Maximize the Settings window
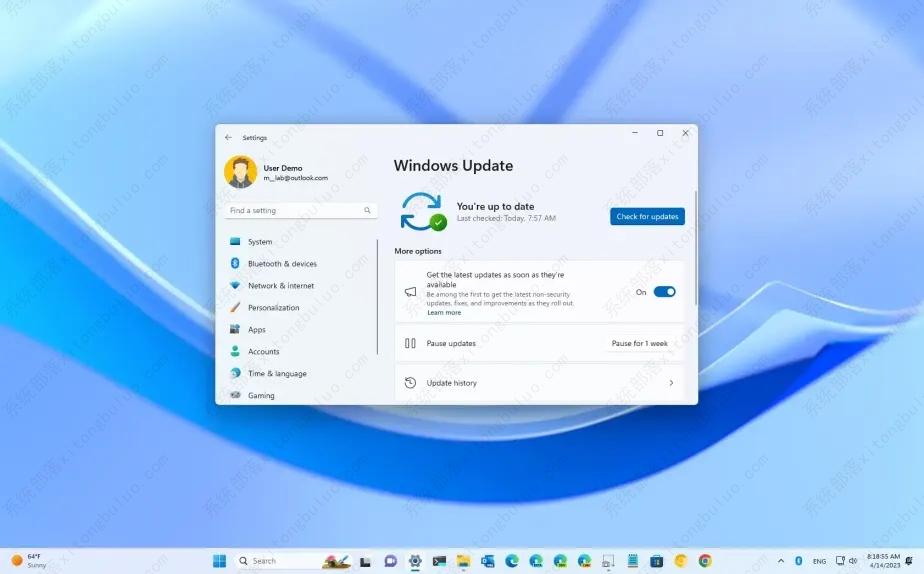 coord(660,133)
